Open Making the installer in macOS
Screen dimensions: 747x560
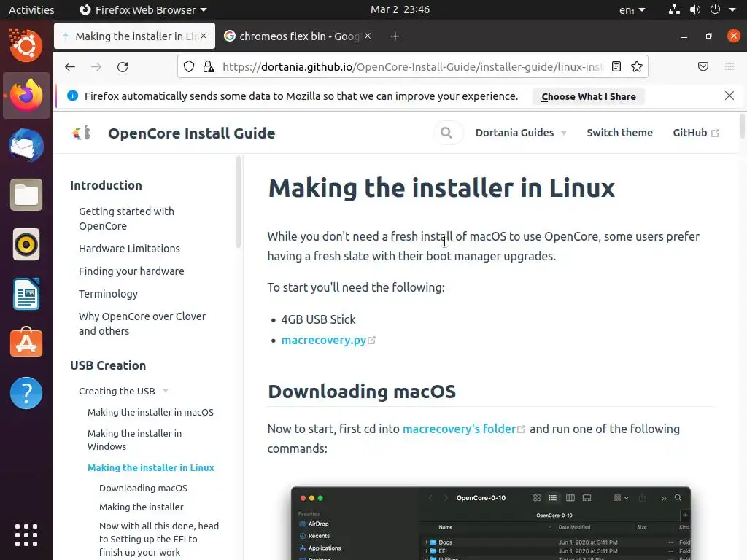coord(150,413)
